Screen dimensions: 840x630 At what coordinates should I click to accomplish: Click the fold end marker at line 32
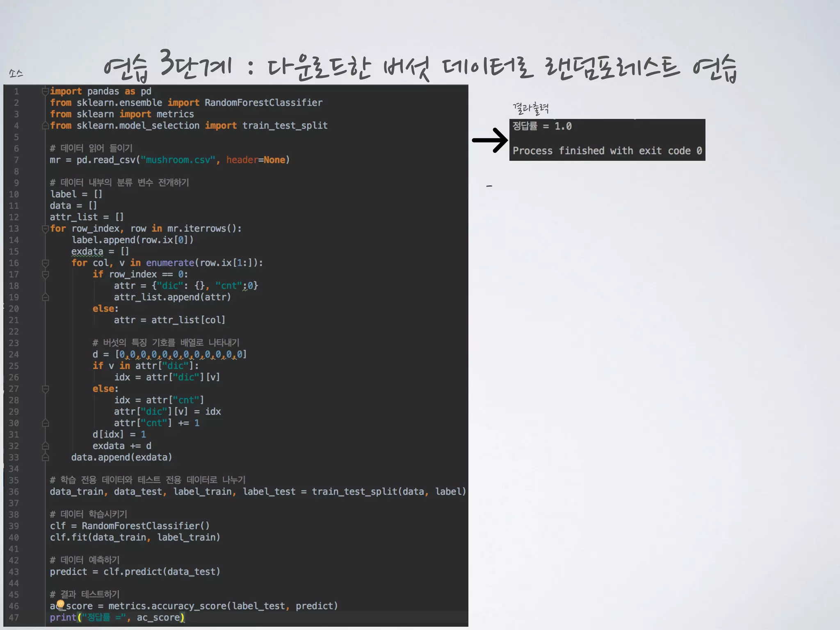tap(46, 446)
